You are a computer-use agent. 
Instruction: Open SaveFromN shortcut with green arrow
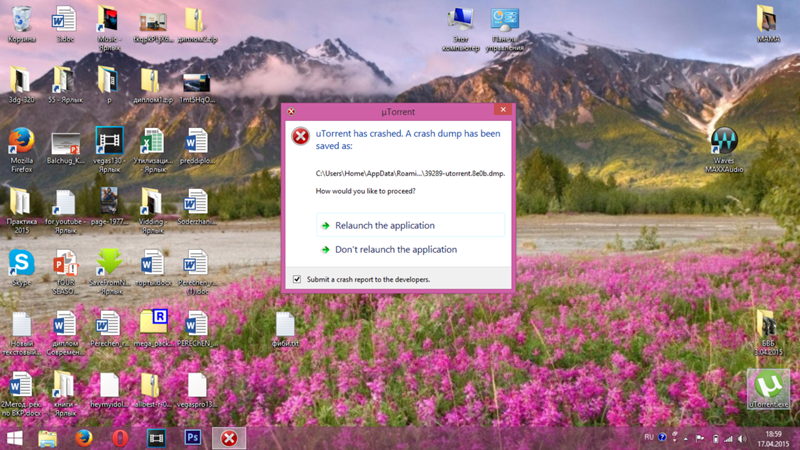(109, 271)
